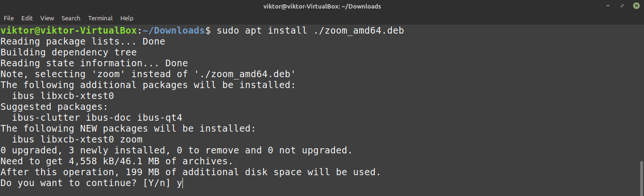Click the 'Do you want to continue?' prompt
Viewport: 644px width, 196px height.
[x=69, y=183]
